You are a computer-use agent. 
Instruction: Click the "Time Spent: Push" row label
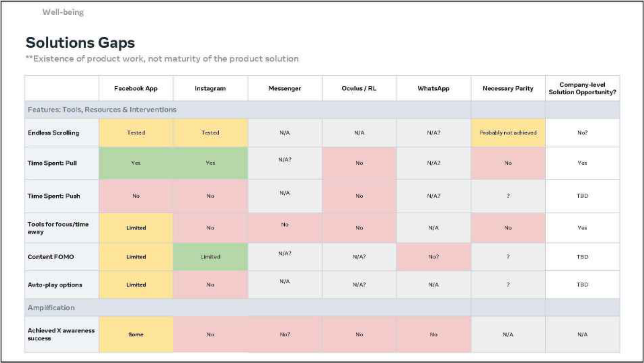54,196
